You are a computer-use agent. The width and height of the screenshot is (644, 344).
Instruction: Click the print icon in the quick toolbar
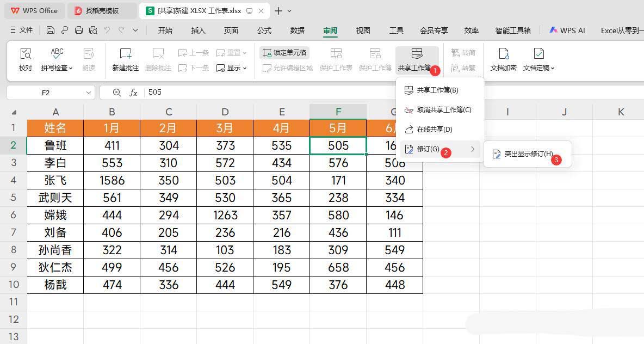point(79,30)
